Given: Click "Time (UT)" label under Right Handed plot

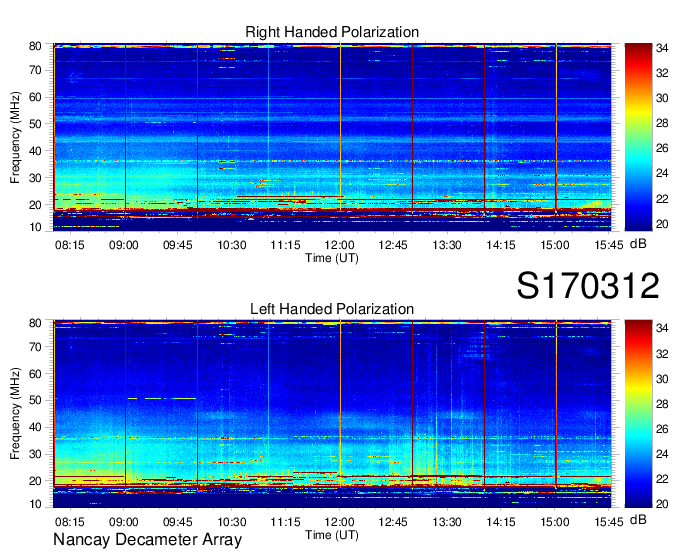Looking at the screenshot, I should click(332, 258).
